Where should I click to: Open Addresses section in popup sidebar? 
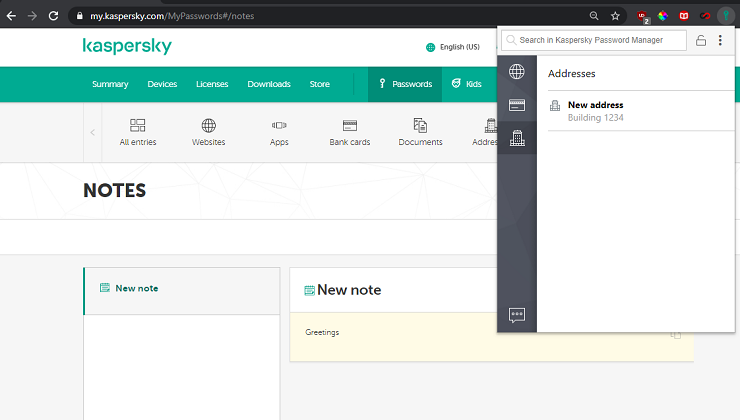(517, 138)
